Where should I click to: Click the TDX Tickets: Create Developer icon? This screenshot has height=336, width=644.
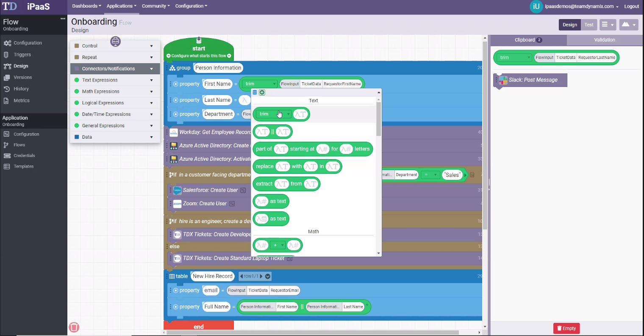point(177,235)
